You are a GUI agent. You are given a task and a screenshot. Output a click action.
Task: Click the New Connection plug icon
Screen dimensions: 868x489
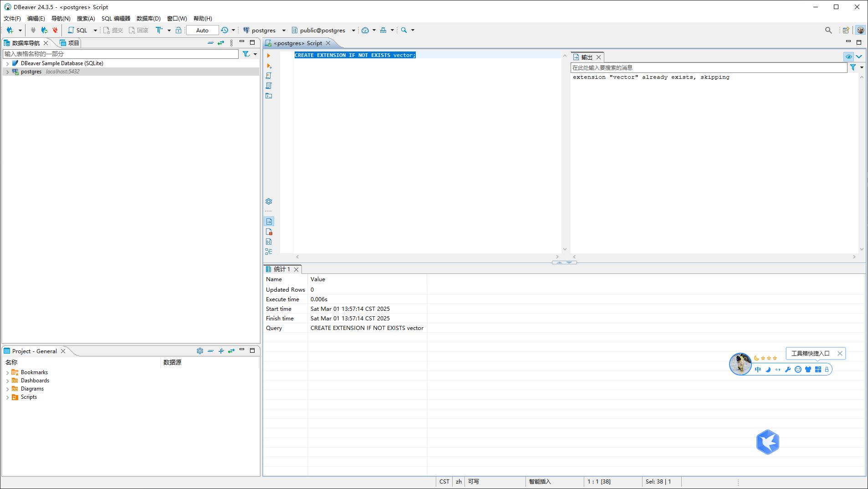pos(10,30)
